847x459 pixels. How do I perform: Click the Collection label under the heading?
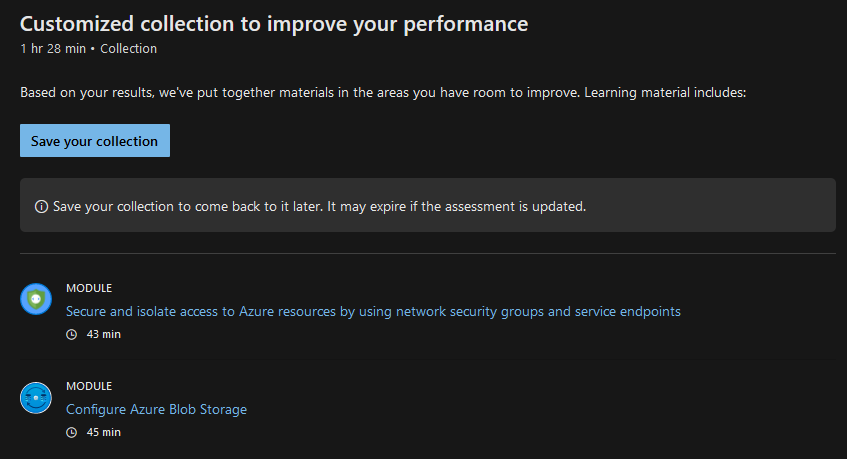click(129, 49)
